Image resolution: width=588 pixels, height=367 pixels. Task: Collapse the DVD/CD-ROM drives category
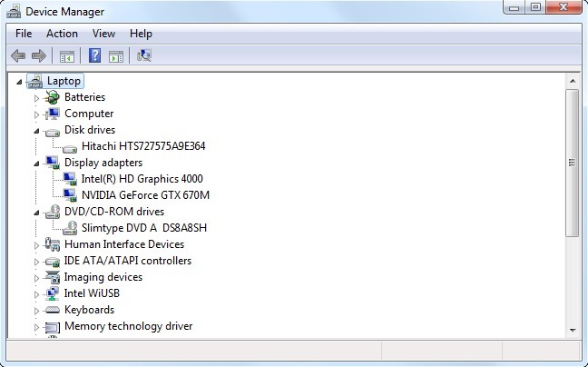coord(36,213)
